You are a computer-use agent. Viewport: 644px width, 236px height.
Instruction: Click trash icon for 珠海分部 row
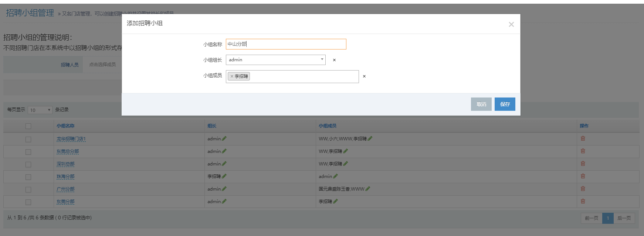tap(583, 176)
